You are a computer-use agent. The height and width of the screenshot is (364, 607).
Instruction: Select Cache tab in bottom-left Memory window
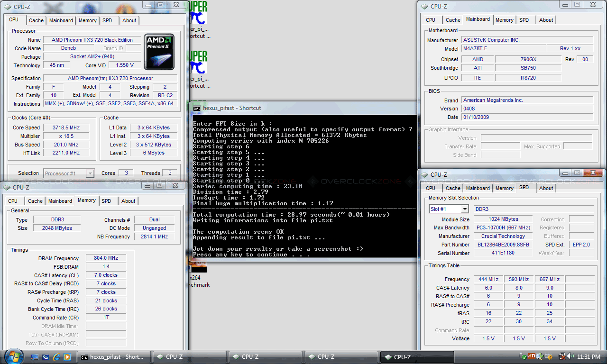click(x=35, y=201)
